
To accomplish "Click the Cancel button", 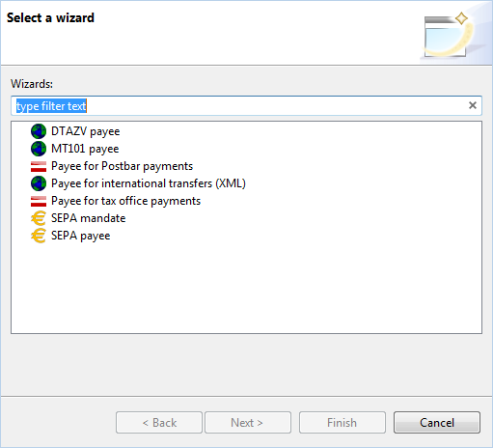I will coord(437,422).
